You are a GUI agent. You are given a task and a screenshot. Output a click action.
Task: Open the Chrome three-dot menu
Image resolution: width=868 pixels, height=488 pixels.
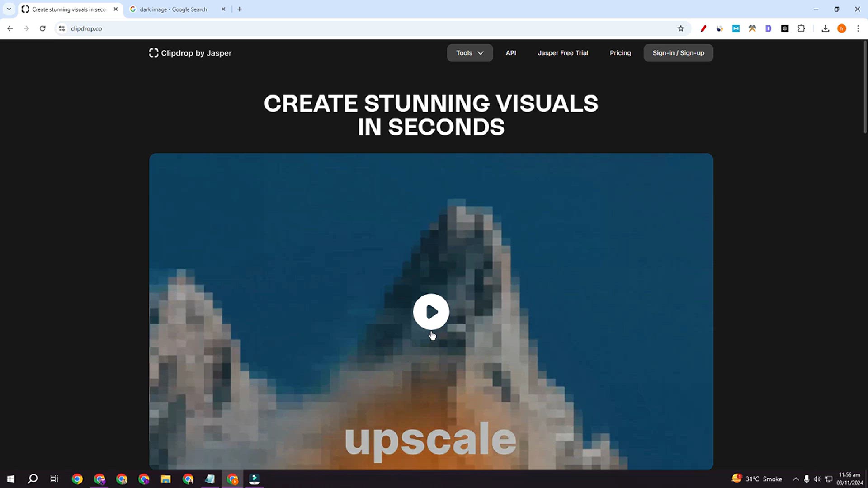point(858,28)
